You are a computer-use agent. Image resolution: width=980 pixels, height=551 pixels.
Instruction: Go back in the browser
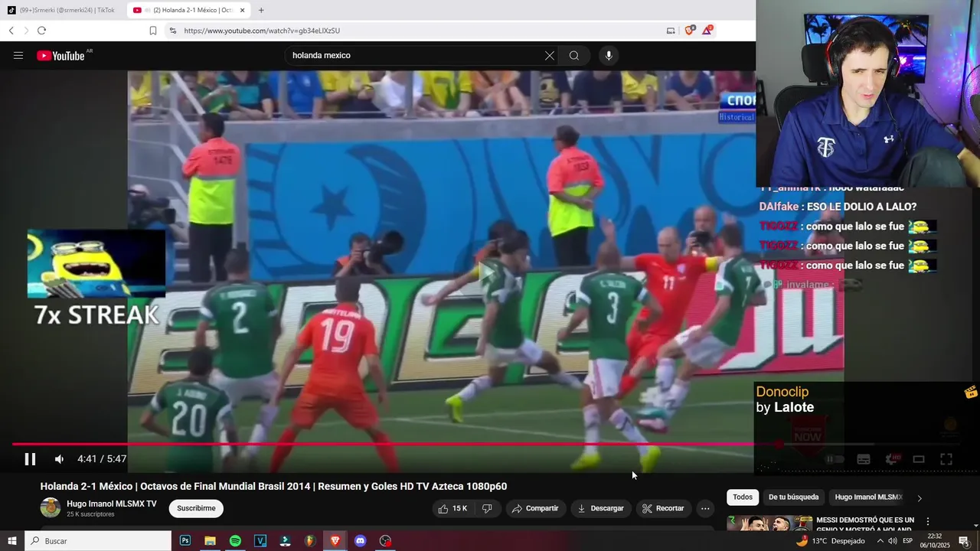tap(11, 31)
